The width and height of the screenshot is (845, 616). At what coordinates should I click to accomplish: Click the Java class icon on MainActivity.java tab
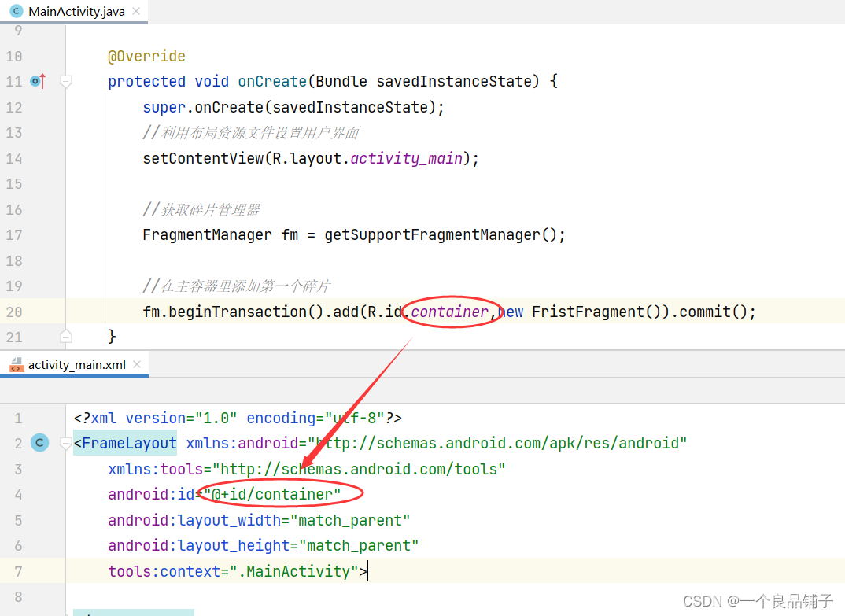click(x=17, y=11)
